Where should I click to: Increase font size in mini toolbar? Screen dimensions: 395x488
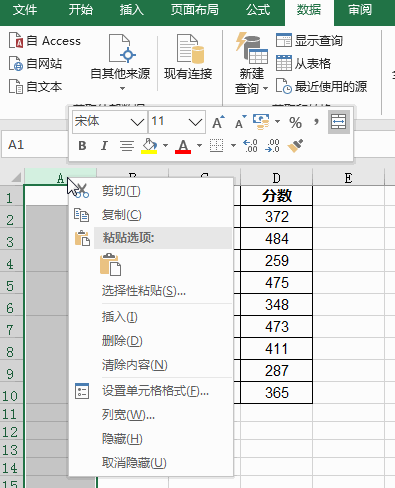click(x=218, y=122)
